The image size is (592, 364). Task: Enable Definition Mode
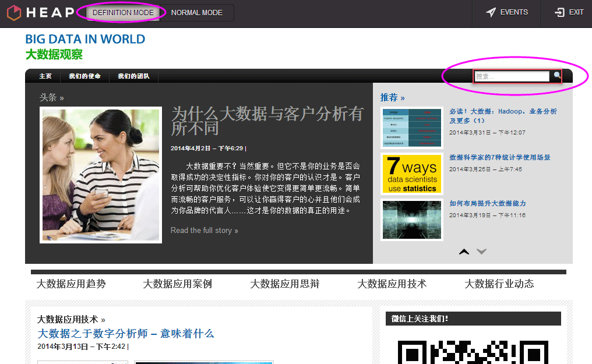click(x=123, y=13)
